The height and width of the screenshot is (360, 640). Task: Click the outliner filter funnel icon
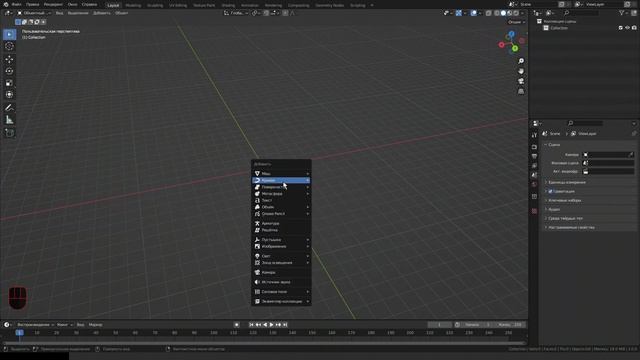[x=622, y=13]
